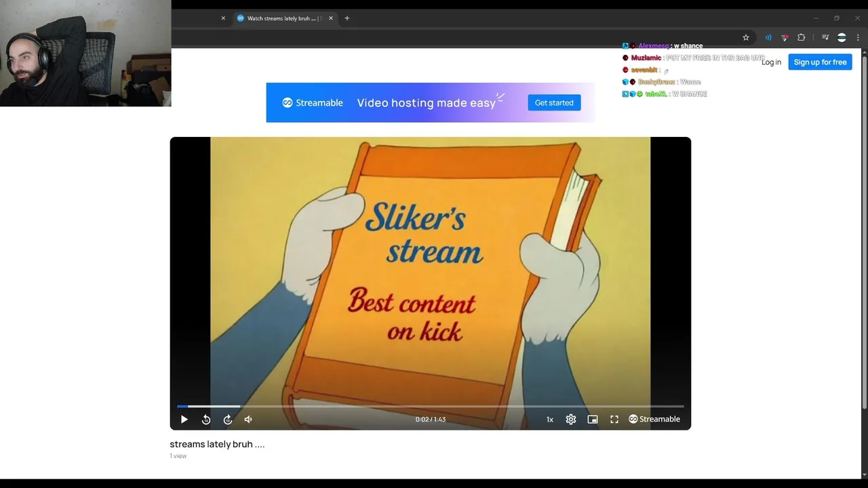Open the media control music icon
Screen dimensions: 868x488
pos(825,37)
